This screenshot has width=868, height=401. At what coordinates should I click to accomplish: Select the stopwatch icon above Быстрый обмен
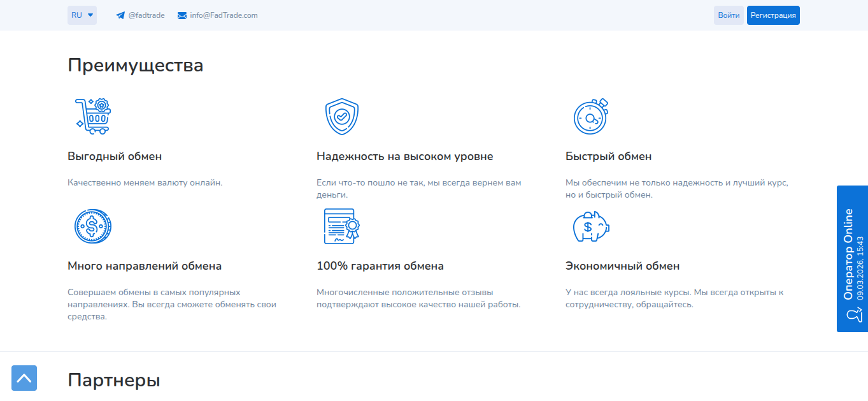590,115
